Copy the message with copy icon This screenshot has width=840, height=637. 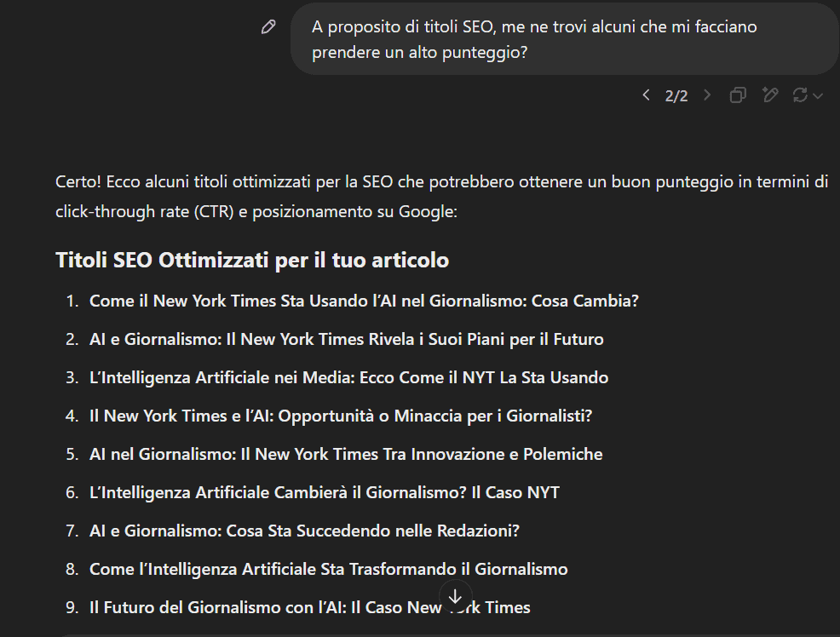click(x=738, y=95)
